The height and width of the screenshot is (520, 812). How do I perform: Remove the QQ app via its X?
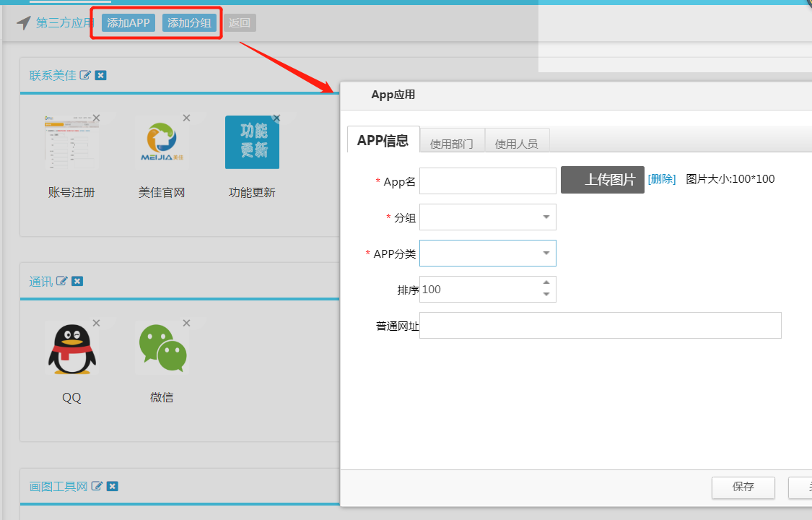tap(96, 324)
